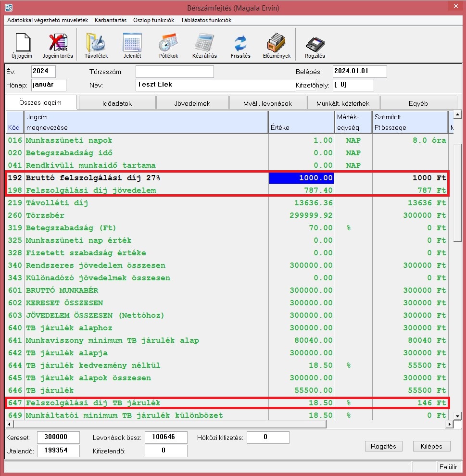The image size is (466, 476).
Task: Open the Előzmények archive icon
Action: (277, 43)
